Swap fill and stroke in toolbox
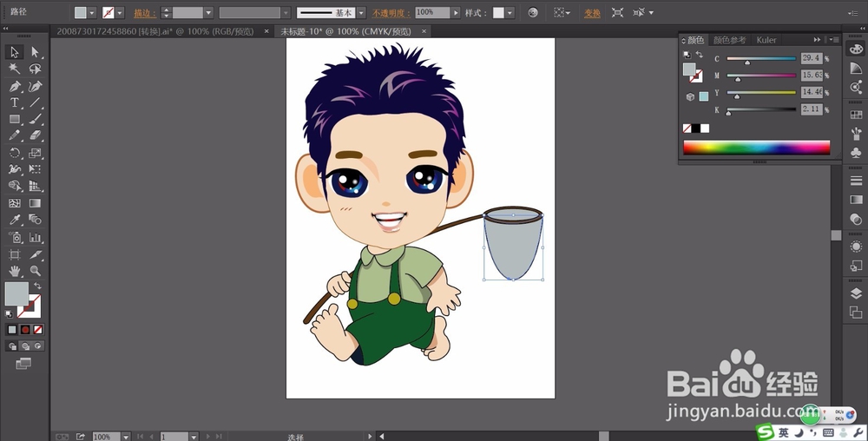 37,286
